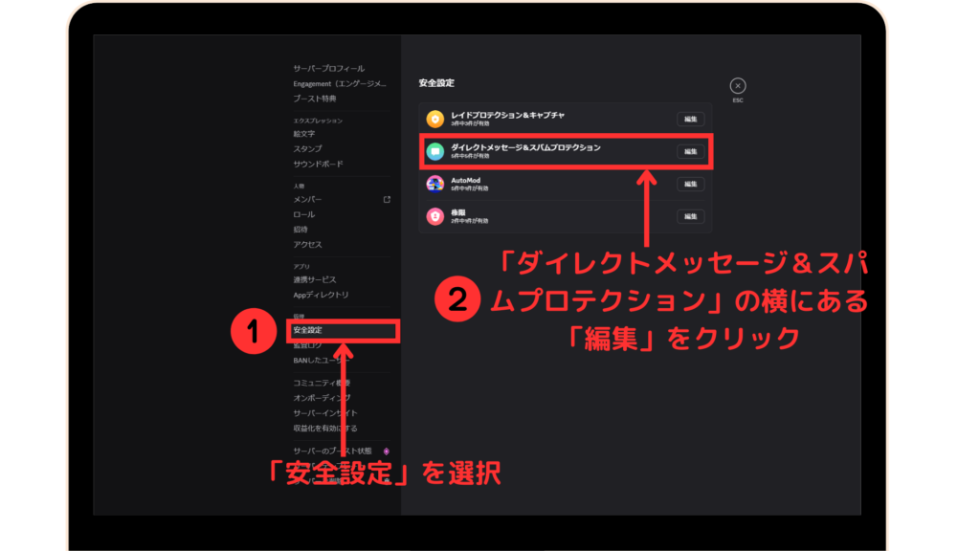Screen dimensions: 980x551
Task: Click the 3件中3件が有効 status text
Action: [x=470, y=123]
